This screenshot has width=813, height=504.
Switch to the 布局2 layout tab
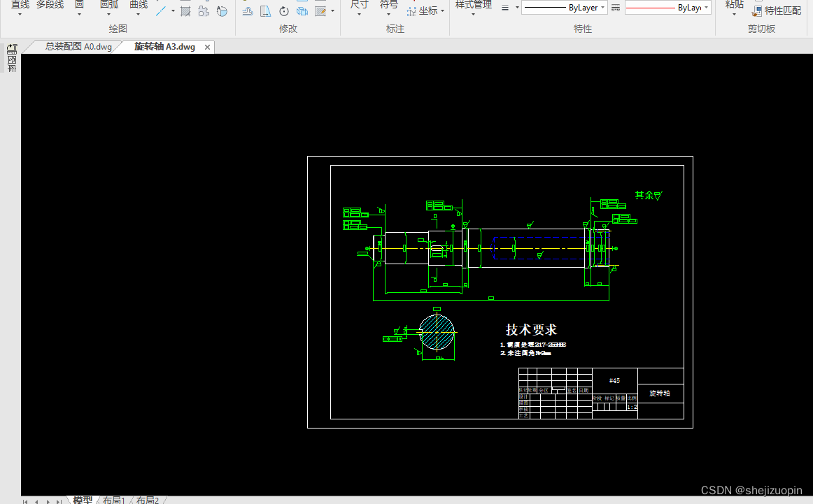pos(147,500)
